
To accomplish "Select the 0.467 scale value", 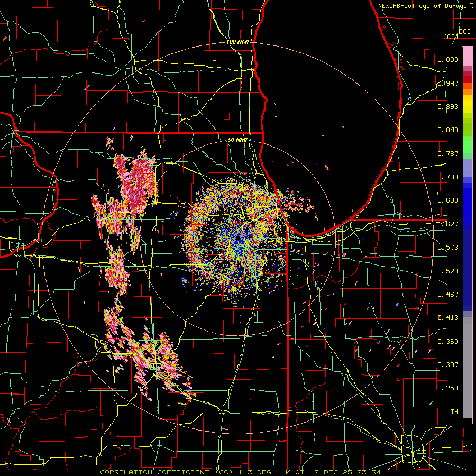I will 448,295.
